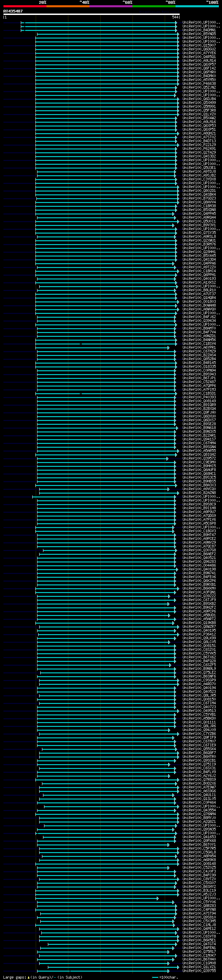The width and height of the screenshot is (222, 980).
Task: Click the UniRef100_Q1LVZ1 label
Action: 199,967
